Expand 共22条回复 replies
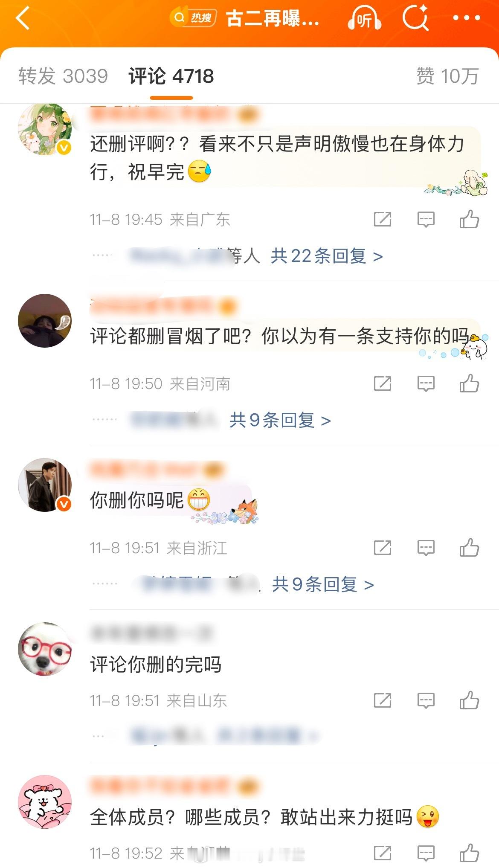Viewport: 499px width, 868px height. pos(327,256)
